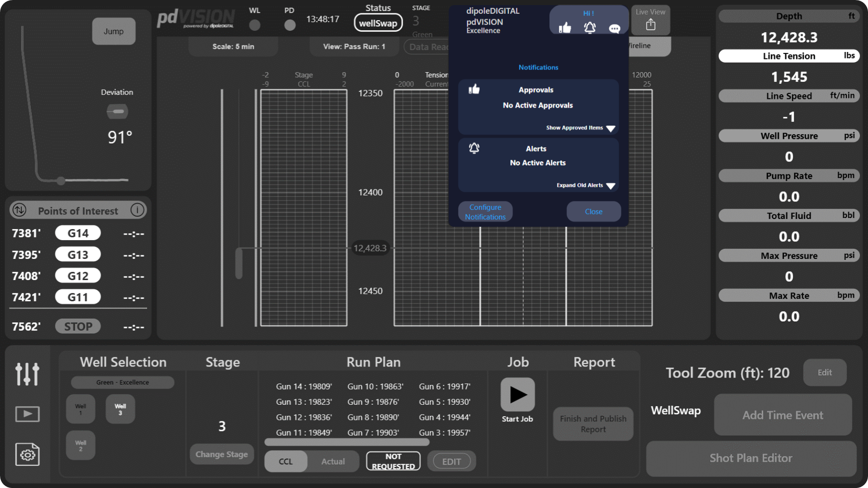
Task: Select the STOP point of interest
Action: pyautogui.click(x=78, y=327)
